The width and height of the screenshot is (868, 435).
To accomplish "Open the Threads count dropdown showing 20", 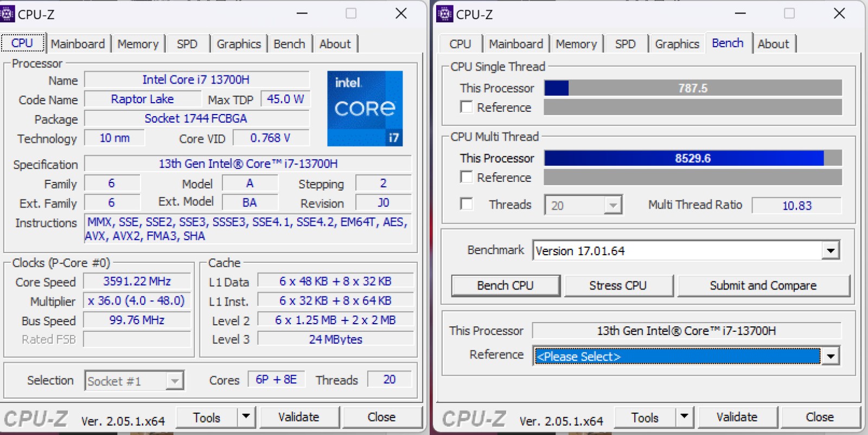I will [613, 205].
